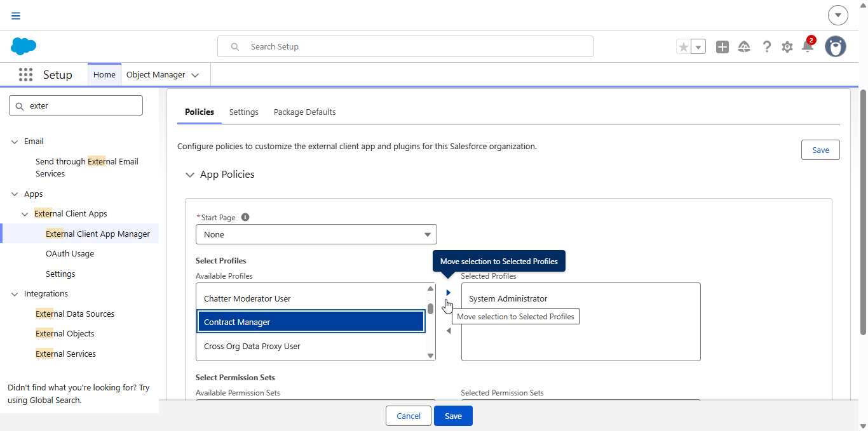Move selection to Selected Profiles arrow

[448, 293]
